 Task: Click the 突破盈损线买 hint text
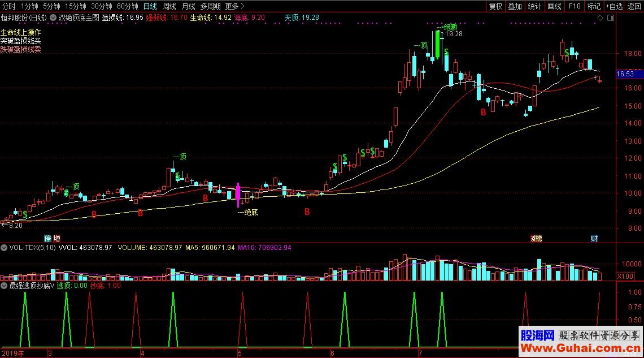pos(21,41)
